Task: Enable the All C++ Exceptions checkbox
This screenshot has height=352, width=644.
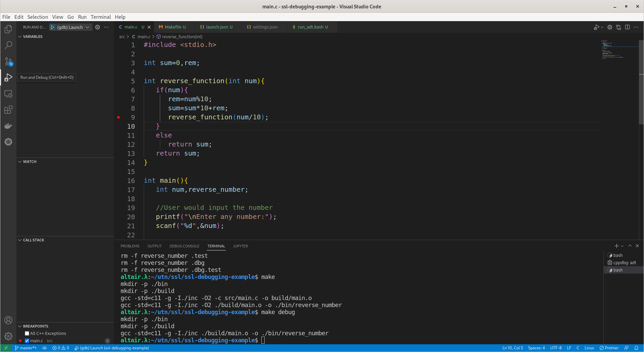Action: point(27,333)
